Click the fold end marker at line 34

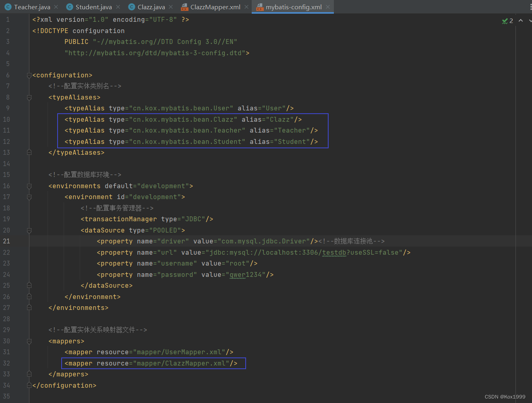[29, 385]
